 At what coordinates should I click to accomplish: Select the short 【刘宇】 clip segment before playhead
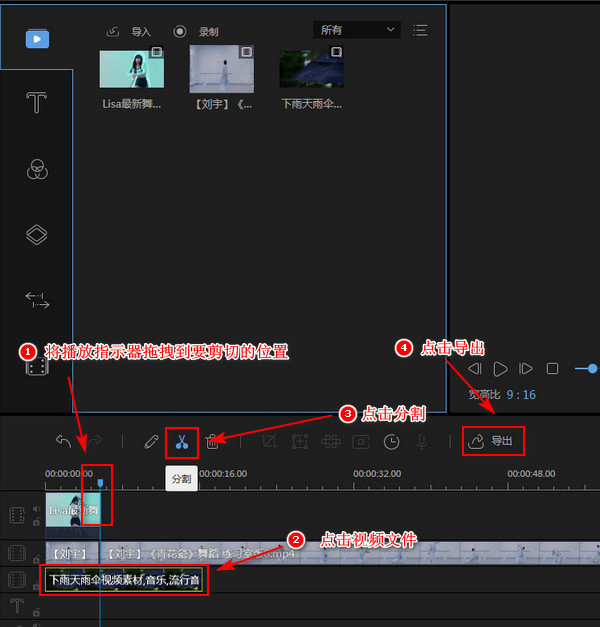click(x=72, y=553)
